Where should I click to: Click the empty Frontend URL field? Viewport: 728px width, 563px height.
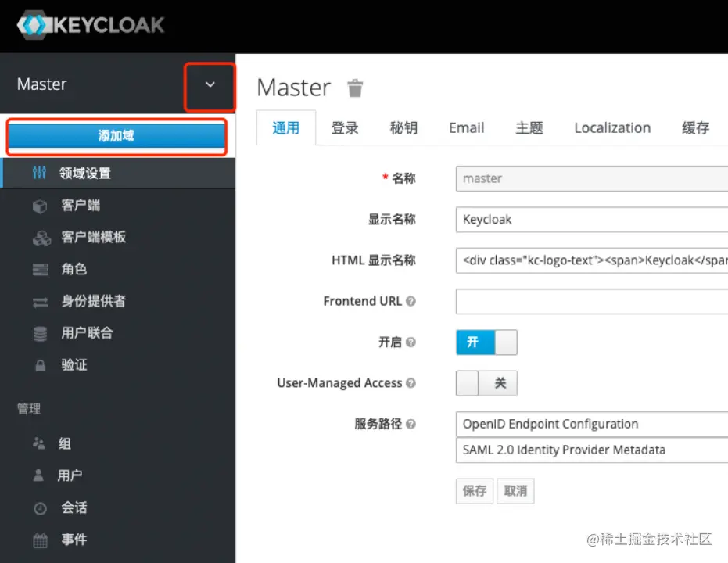[592, 301]
